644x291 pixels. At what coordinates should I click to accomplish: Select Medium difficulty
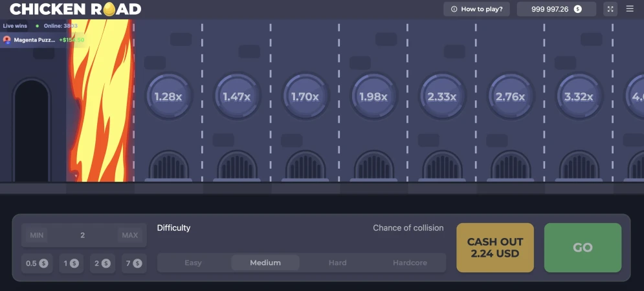265,263
